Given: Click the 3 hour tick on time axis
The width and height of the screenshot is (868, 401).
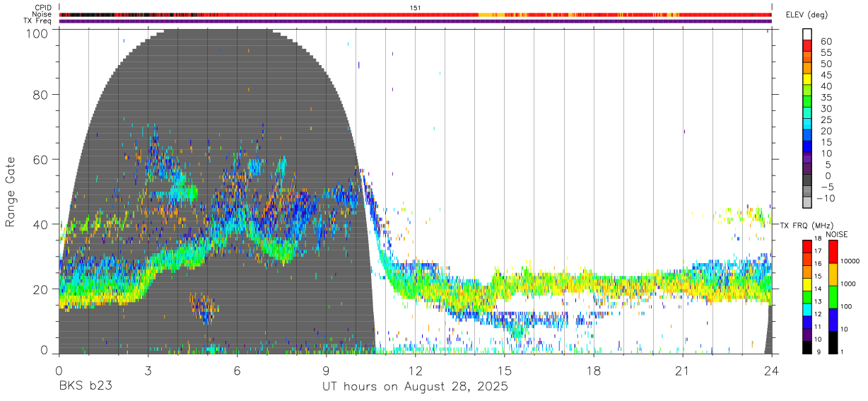Looking at the screenshot, I should pyautogui.click(x=148, y=370).
